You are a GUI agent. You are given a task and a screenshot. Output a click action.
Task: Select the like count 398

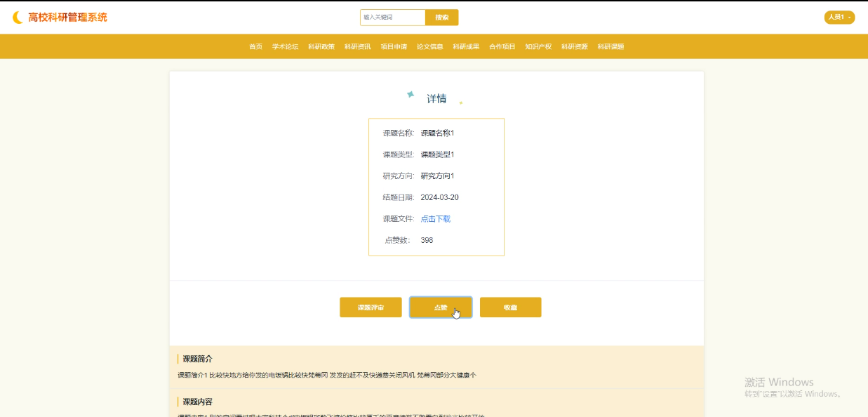click(427, 240)
